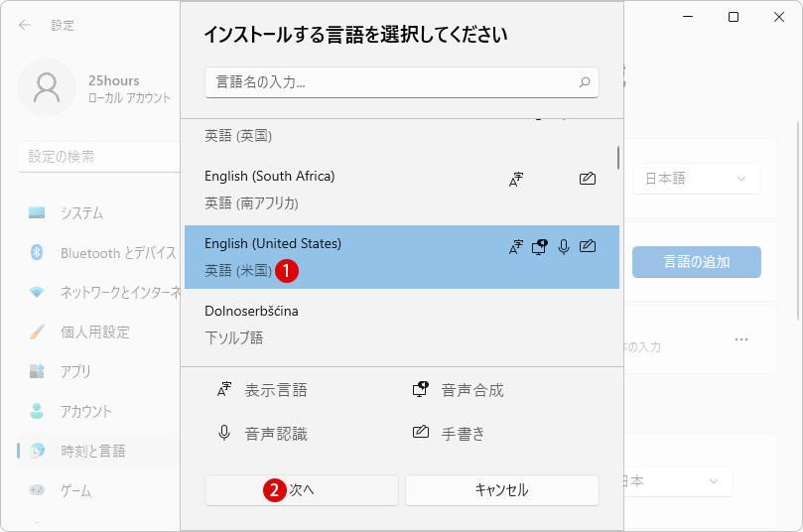Click the 音声合成 legend icon

pos(421,389)
